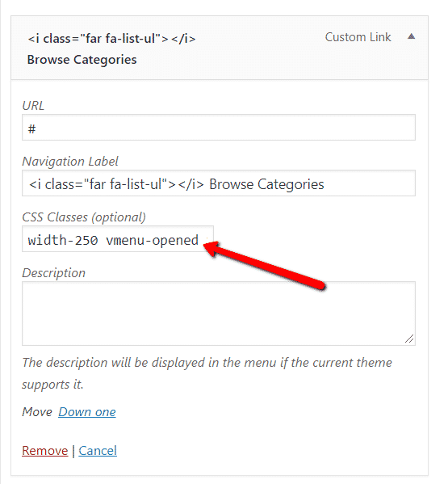Click the pipe separator between Remove and Cancel

click(73, 451)
